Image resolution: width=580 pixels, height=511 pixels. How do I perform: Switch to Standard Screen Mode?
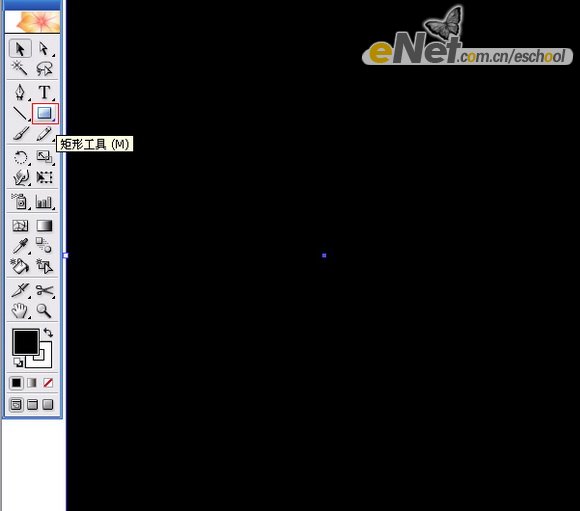click(x=16, y=404)
